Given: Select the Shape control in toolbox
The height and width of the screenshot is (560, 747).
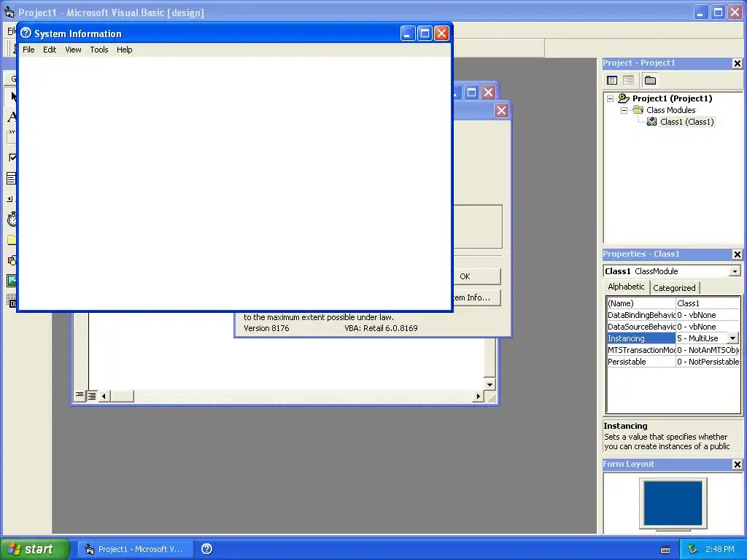Looking at the screenshot, I should (12, 260).
